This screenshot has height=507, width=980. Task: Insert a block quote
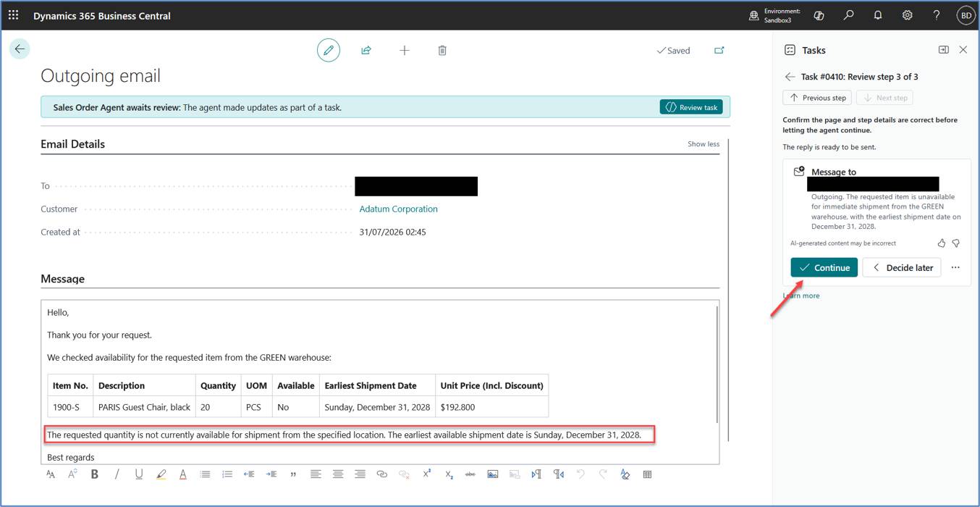click(x=293, y=474)
